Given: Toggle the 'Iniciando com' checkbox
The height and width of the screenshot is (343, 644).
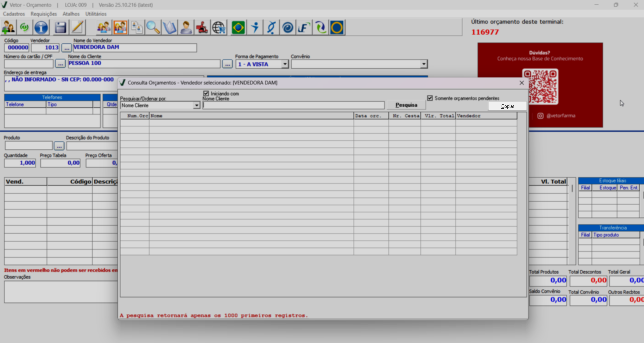Looking at the screenshot, I should pyautogui.click(x=206, y=93).
